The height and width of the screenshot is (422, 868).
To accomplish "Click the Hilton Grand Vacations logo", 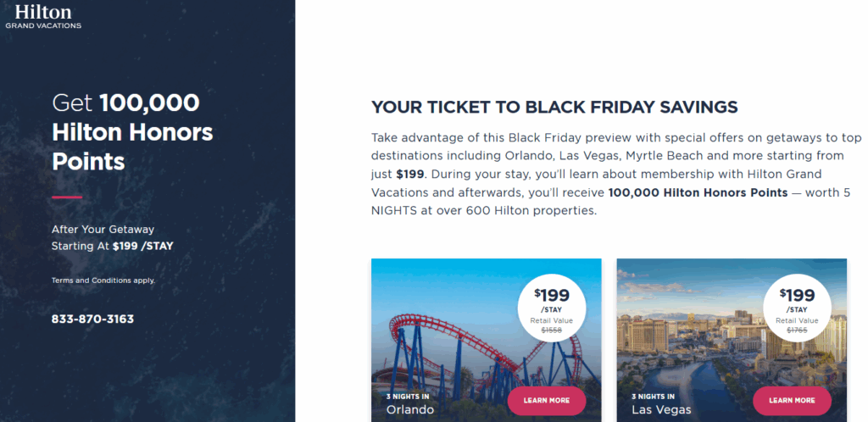I will [x=43, y=16].
